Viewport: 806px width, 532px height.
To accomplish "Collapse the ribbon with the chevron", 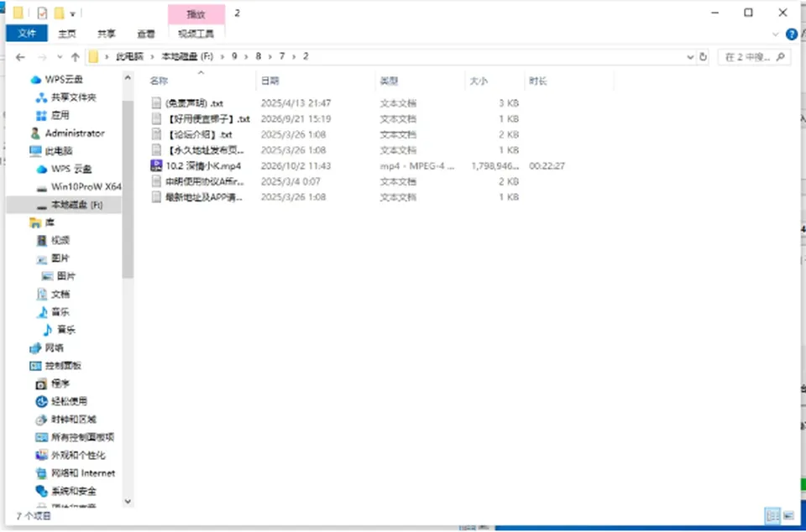I will tap(775, 34).
